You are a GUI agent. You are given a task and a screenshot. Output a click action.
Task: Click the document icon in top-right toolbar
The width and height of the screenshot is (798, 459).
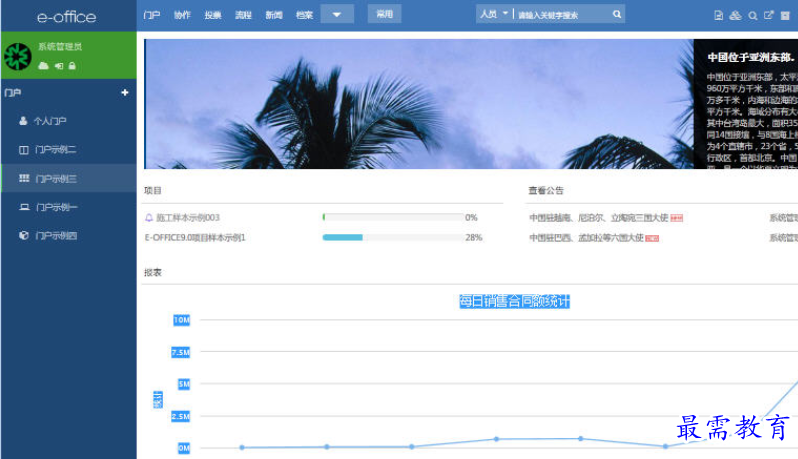pos(718,15)
